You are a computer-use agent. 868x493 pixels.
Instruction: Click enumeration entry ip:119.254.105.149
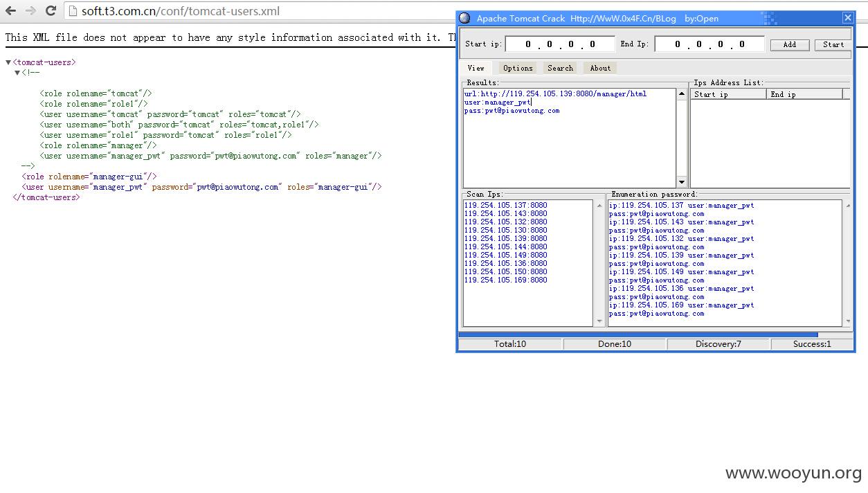(681, 272)
